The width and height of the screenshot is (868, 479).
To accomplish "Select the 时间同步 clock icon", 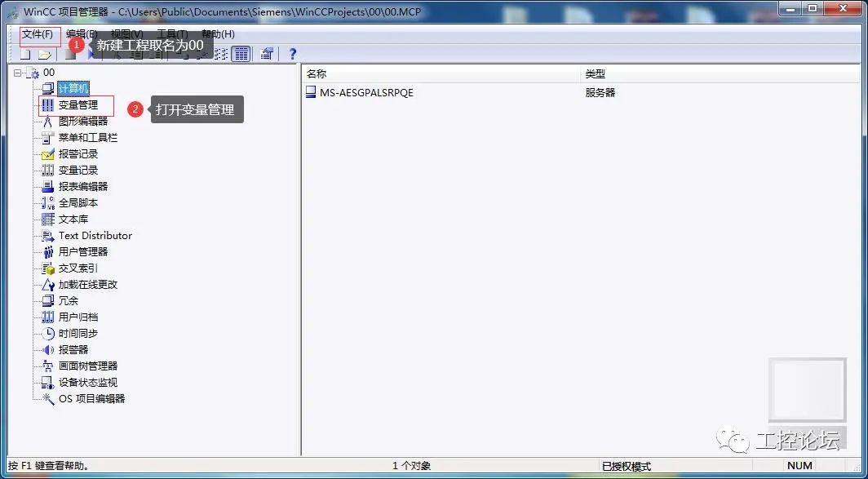I will coord(49,334).
